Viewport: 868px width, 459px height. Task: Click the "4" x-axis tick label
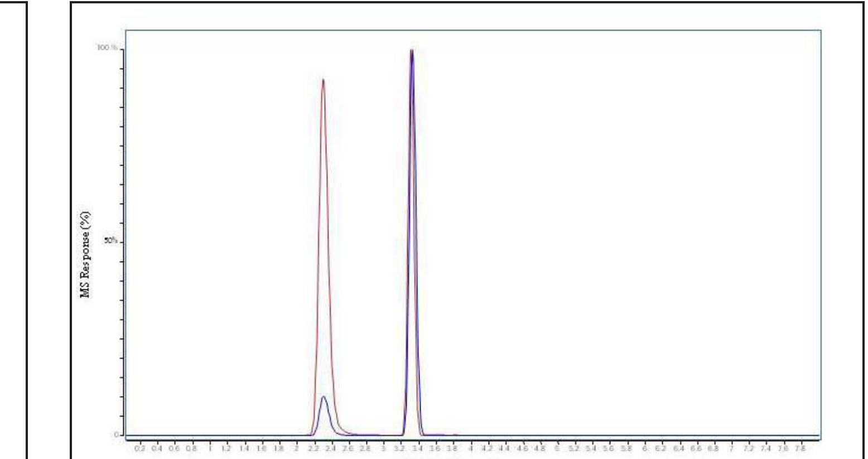click(471, 448)
